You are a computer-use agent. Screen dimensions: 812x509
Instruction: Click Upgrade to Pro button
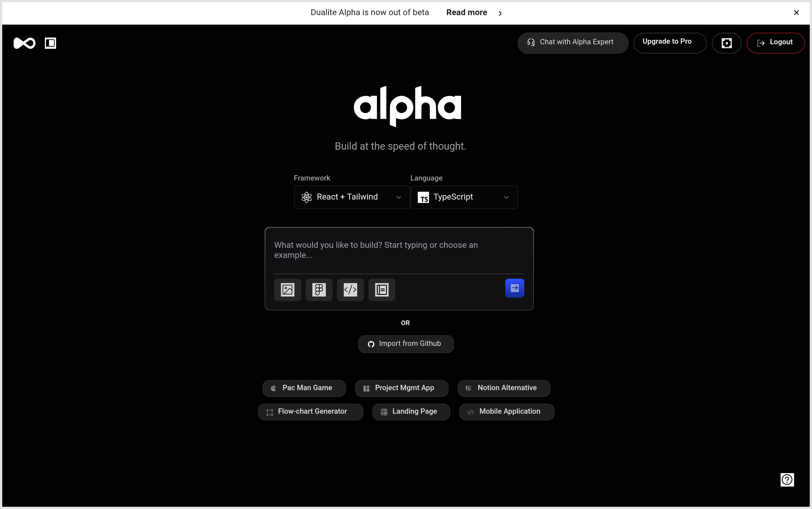[x=669, y=42]
